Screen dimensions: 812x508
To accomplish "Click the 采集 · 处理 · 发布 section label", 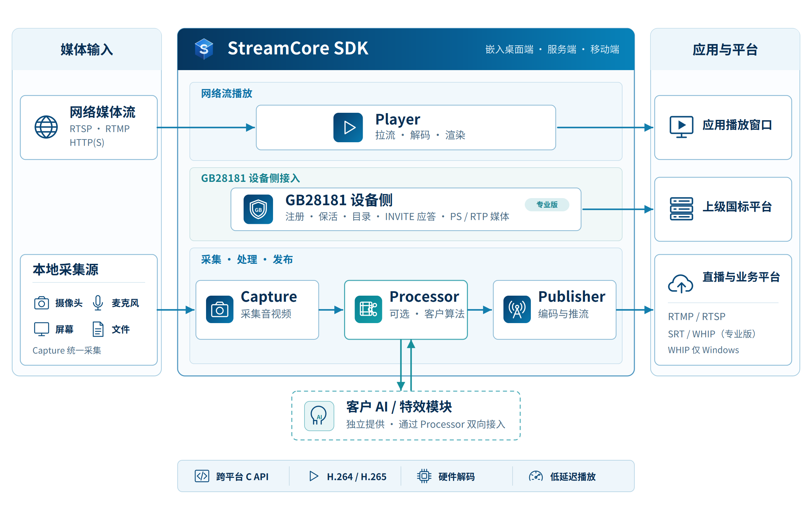I will tap(247, 259).
